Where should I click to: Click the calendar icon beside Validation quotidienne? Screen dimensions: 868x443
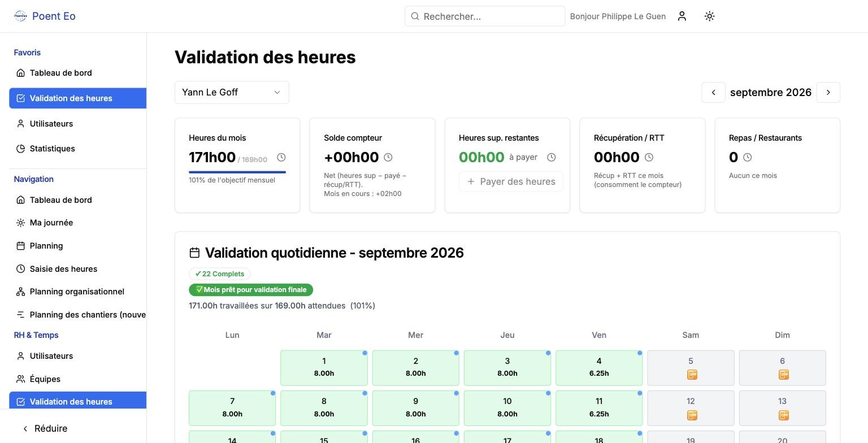pos(194,253)
